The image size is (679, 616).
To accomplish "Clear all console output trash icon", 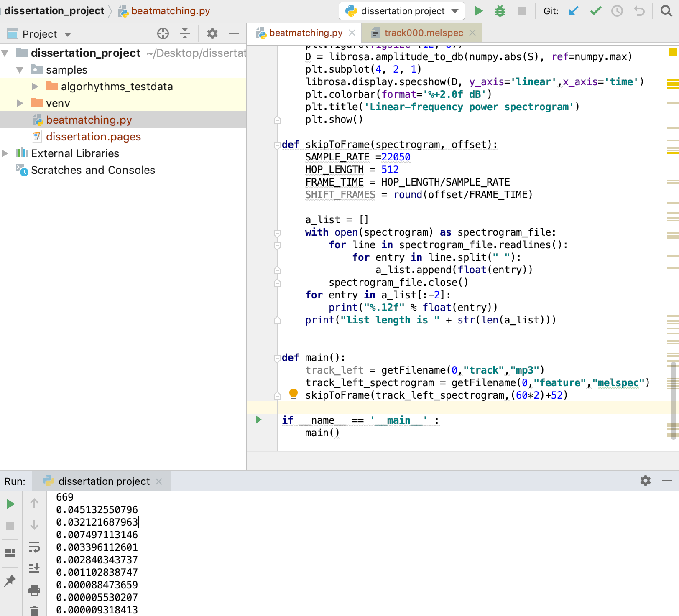I will [x=34, y=611].
